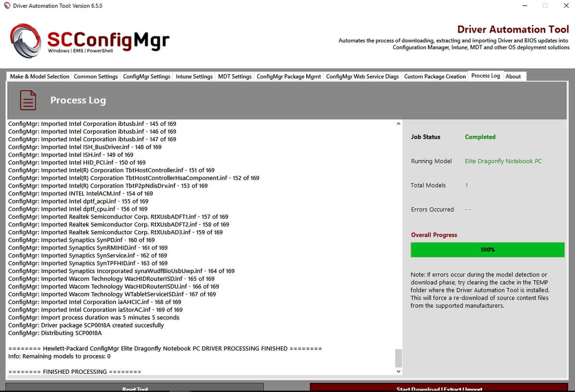Click the Process Log document icon

[x=28, y=100]
